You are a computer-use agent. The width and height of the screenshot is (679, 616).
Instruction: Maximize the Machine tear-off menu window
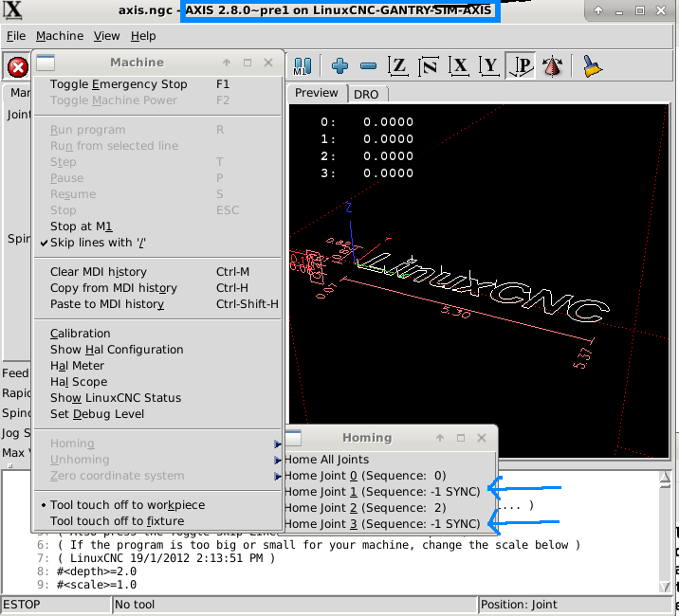click(248, 63)
